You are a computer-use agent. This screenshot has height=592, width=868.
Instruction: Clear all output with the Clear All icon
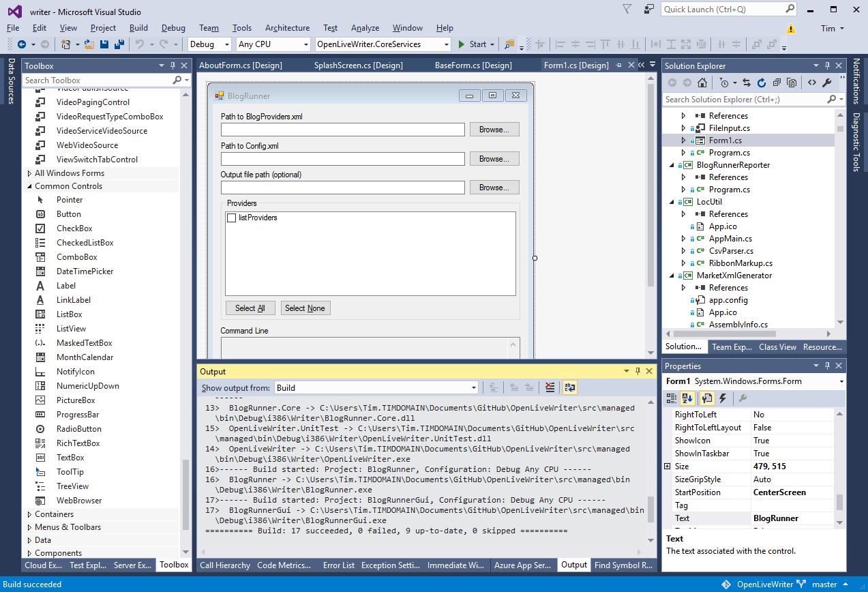click(x=550, y=388)
